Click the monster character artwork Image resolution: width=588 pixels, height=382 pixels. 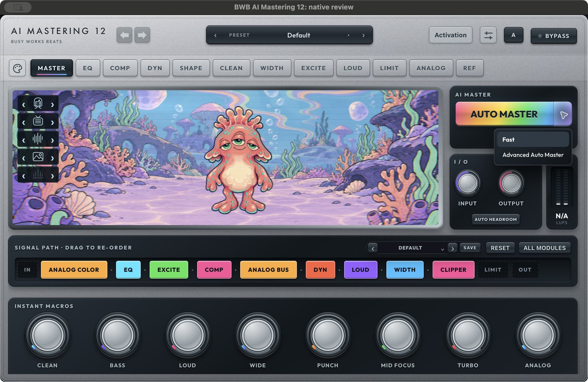click(x=238, y=160)
